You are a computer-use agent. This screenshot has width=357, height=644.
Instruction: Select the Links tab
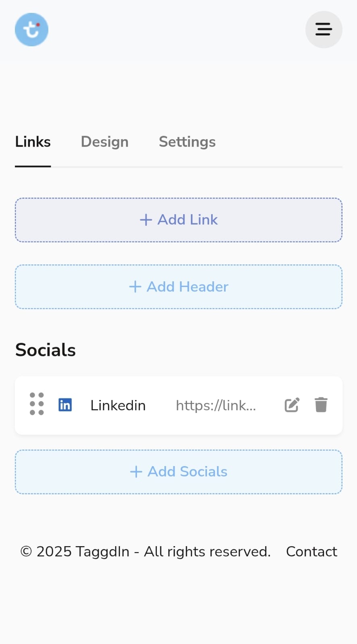pos(33,142)
